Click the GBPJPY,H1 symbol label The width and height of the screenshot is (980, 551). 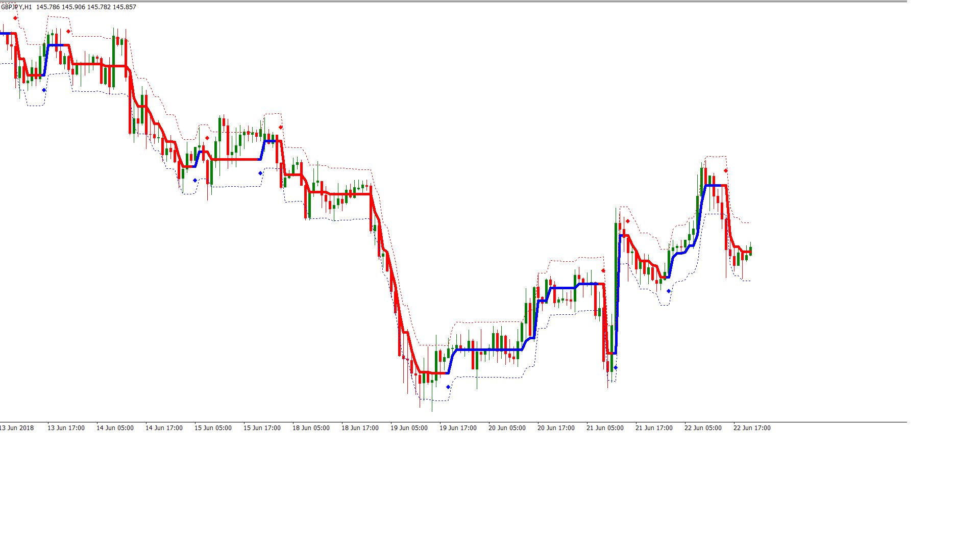[16, 7]
